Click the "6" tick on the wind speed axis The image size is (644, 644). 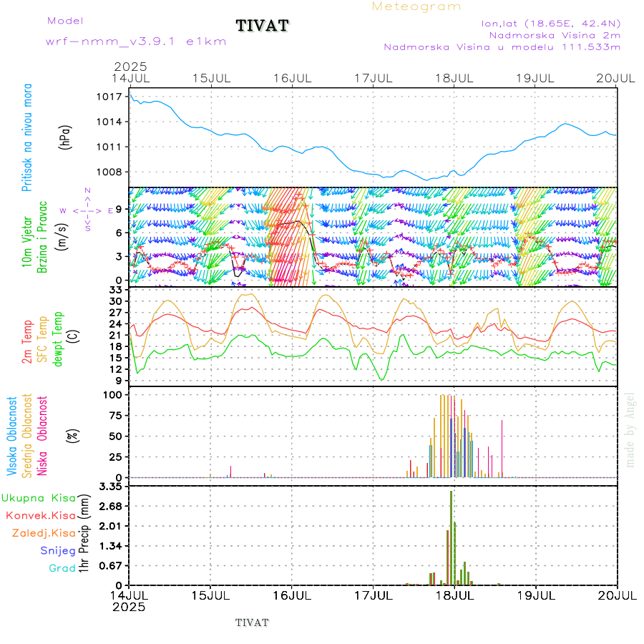119,233
